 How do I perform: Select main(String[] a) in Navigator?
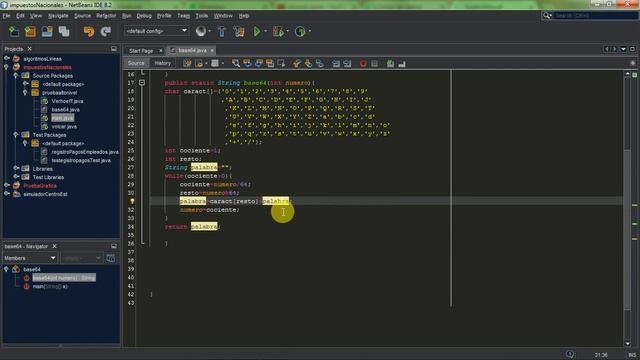[50, 287]
